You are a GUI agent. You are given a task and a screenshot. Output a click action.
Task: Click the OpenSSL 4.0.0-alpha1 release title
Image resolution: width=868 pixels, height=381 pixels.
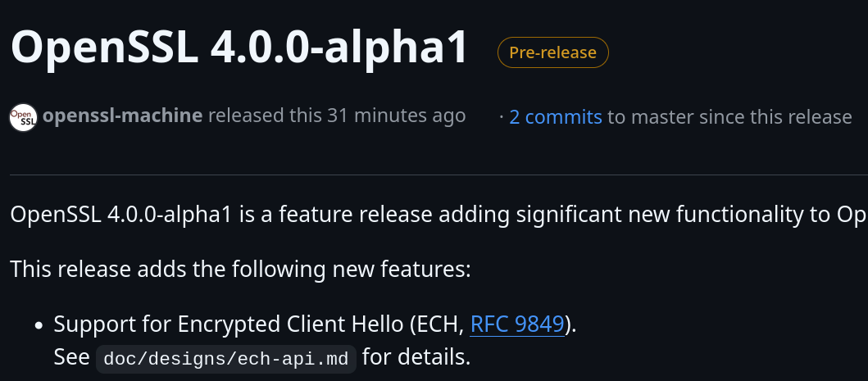[239, 48]
